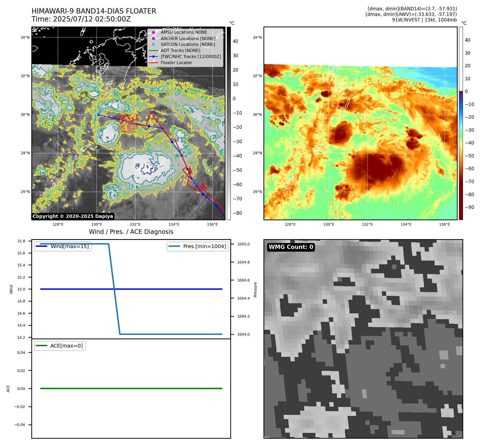Click the '128°E' label below the left map

pyautogui.click(x=58, y=225)
